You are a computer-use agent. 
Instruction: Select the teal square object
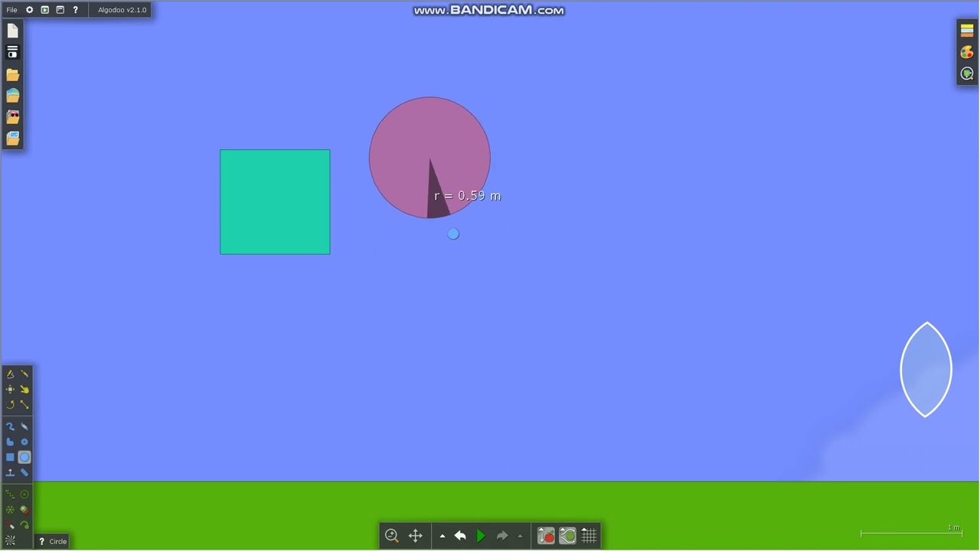tap(275, 202)
